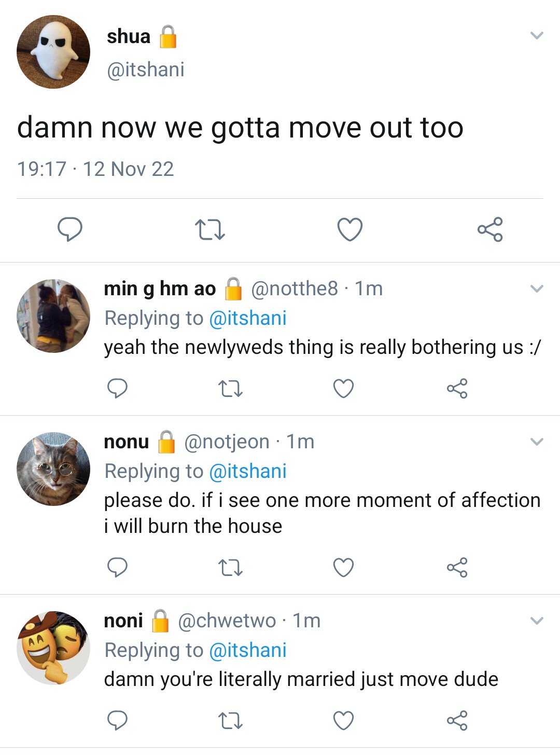The width and height of the screenshot is (560, 756).
Task: View shua's ghost profile picture
Action: click(53, 51)
